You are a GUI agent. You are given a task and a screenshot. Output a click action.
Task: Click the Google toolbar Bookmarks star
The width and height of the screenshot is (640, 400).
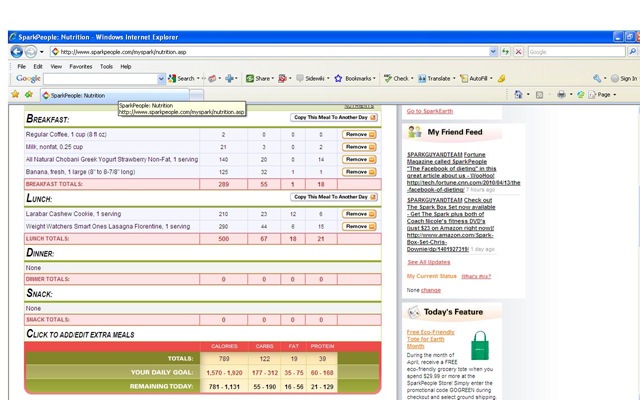(338, 78)
